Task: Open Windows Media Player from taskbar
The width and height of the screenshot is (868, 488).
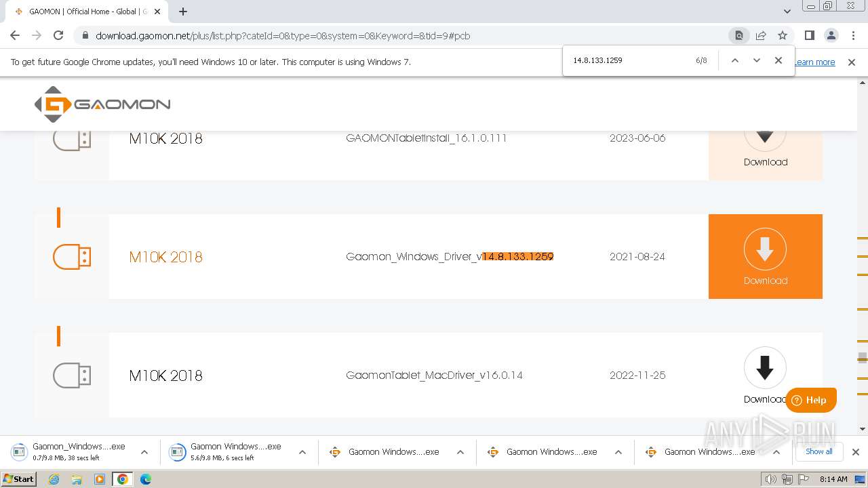Action: (x=100, y=479)
